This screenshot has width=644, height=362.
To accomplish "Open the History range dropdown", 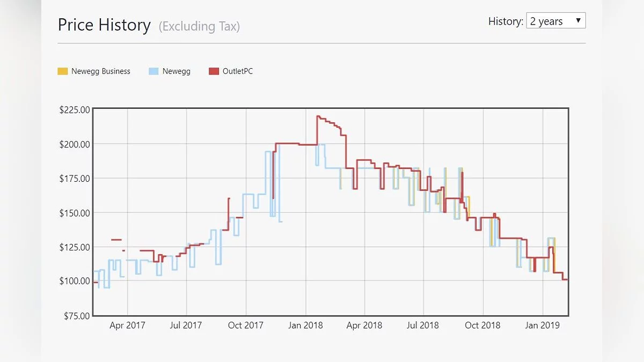I will [x=555, y=21].
